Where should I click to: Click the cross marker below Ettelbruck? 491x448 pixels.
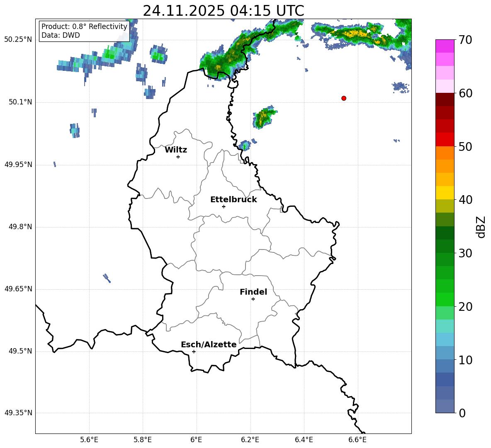pos(224,206)
